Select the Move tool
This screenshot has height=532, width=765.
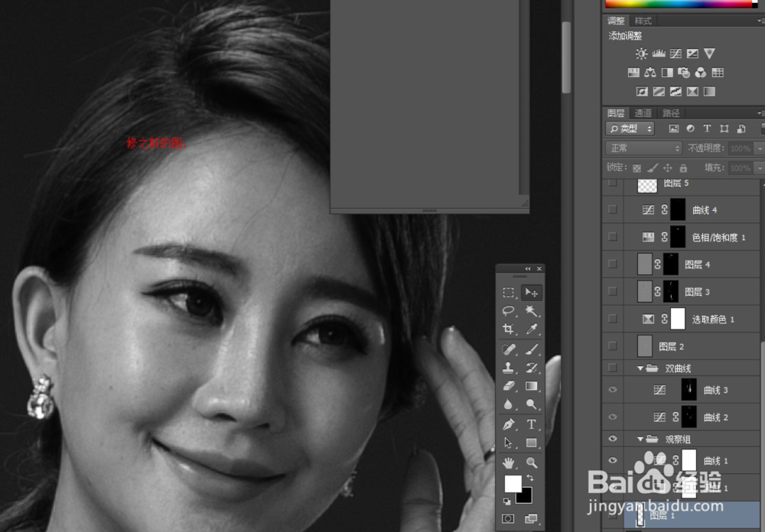coord(532,293)
